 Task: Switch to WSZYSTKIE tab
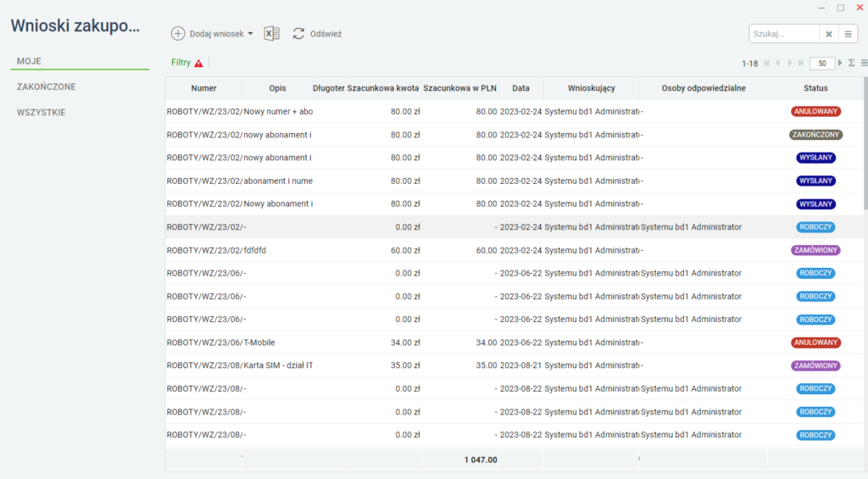point(41,113)
